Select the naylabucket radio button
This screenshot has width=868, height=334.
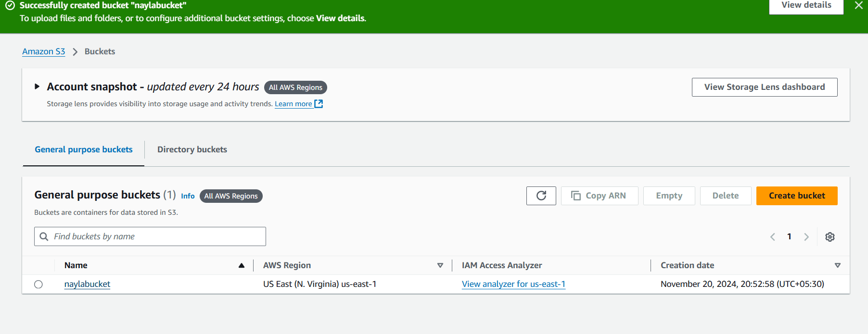[x=38, y=285]
